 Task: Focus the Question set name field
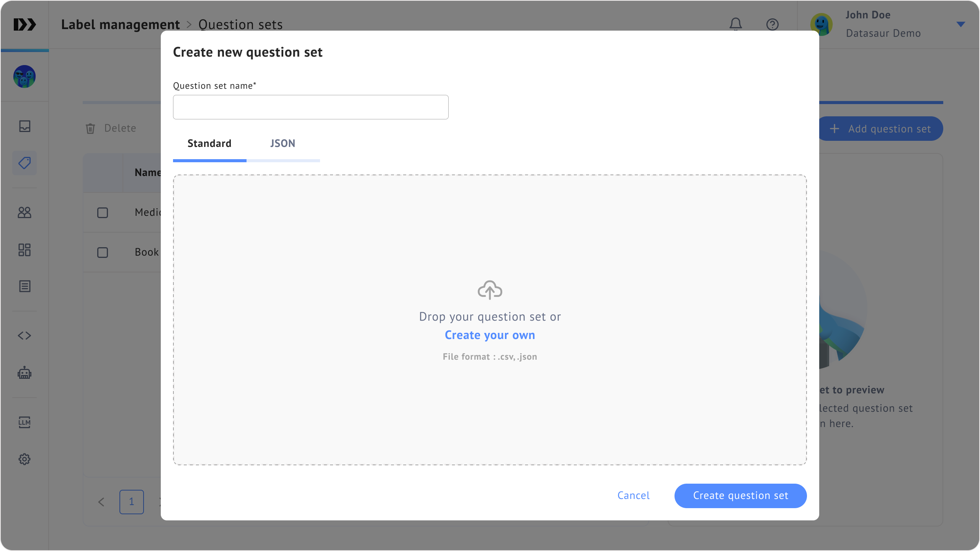pos(310,107)
